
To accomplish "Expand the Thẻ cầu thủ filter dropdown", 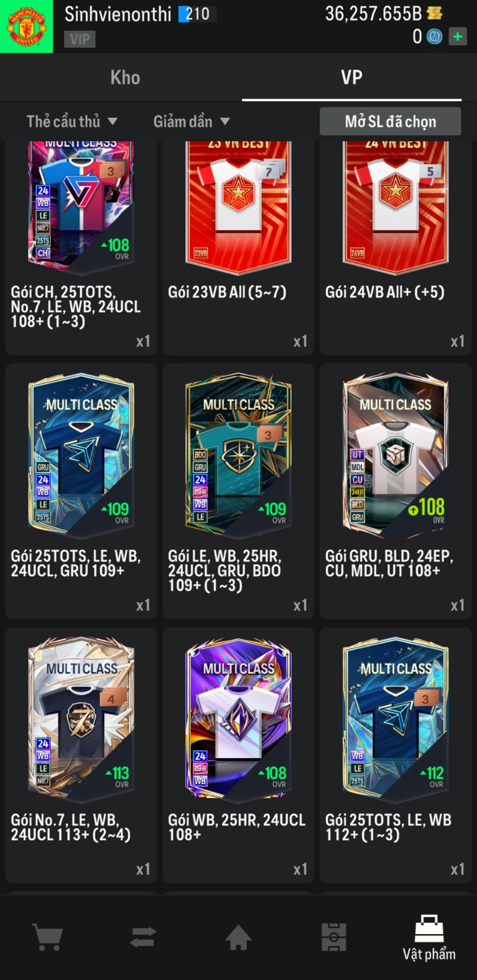I will point(72,121).
